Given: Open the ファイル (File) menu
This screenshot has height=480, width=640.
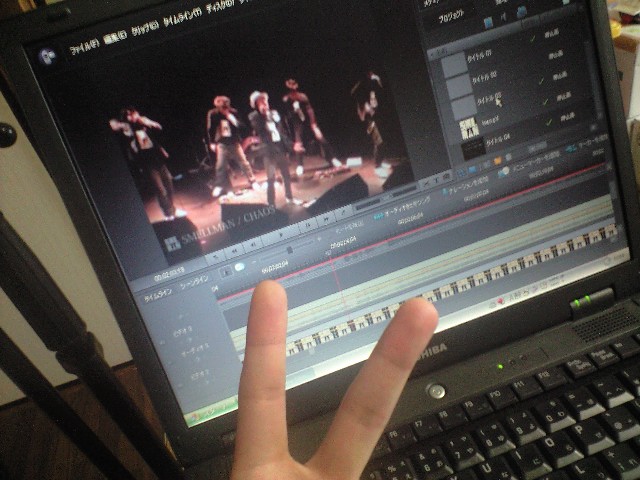Looking at the screenshot, I should (82, 47).
